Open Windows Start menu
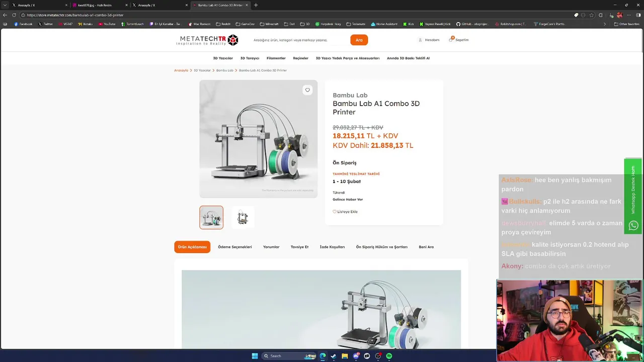644x362 pixels. [x=255, y=356]
